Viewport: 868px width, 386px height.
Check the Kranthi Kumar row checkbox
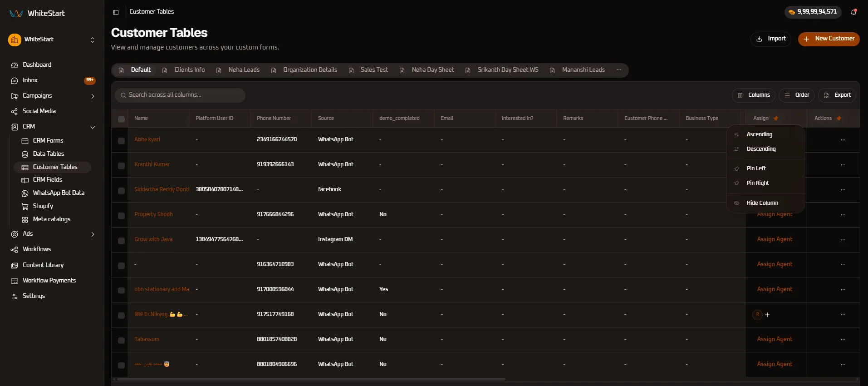point(121,166)
